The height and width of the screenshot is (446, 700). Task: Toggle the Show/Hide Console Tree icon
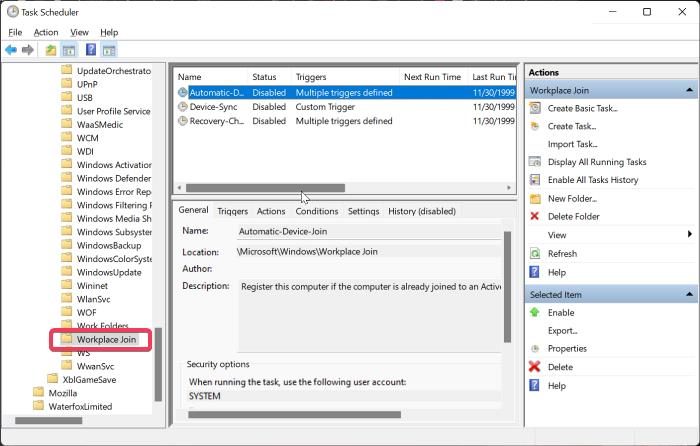[69, 50]
